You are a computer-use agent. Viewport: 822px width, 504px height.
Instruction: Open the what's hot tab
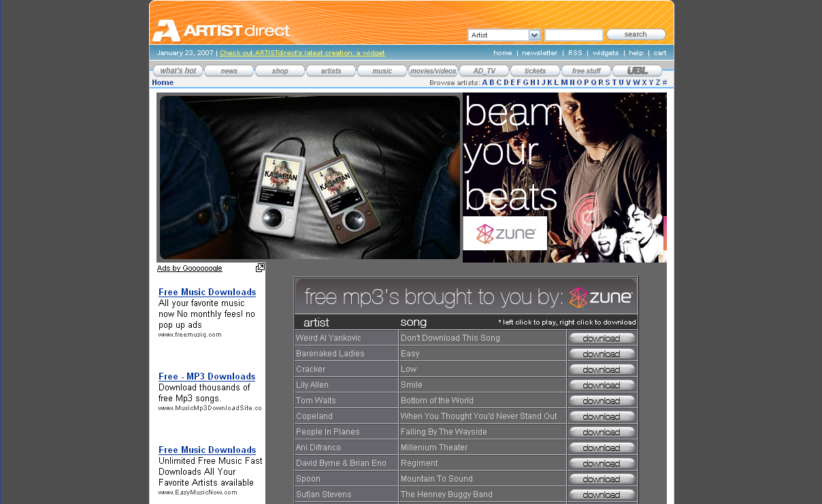[178, 71]
